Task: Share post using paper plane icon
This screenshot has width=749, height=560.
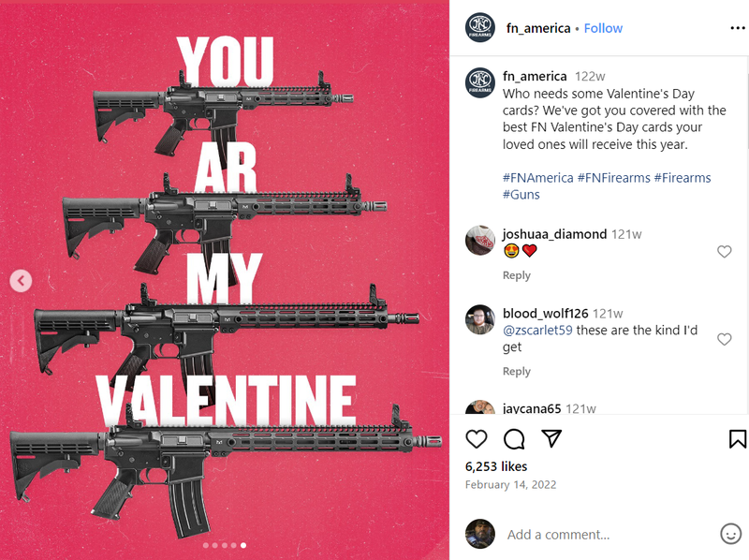Action: pyautogui.click(x=551, y=438)
